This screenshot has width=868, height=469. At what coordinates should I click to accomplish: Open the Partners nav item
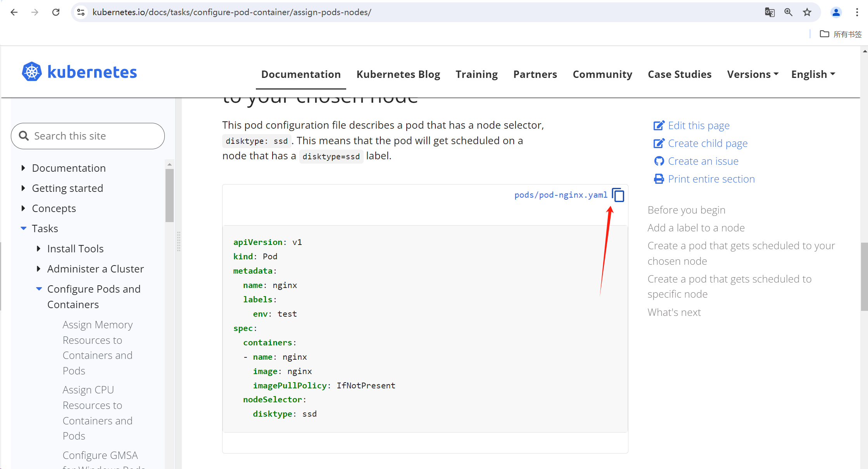coord(535,74)
